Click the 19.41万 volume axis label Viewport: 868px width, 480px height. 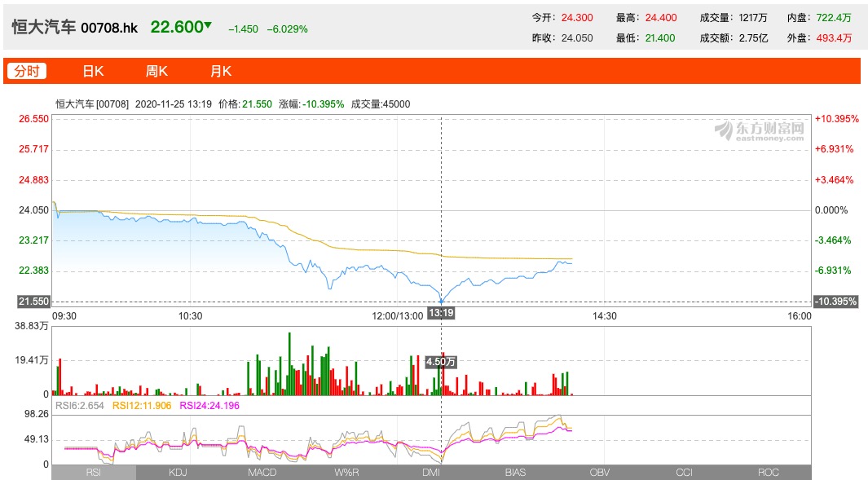32,360
